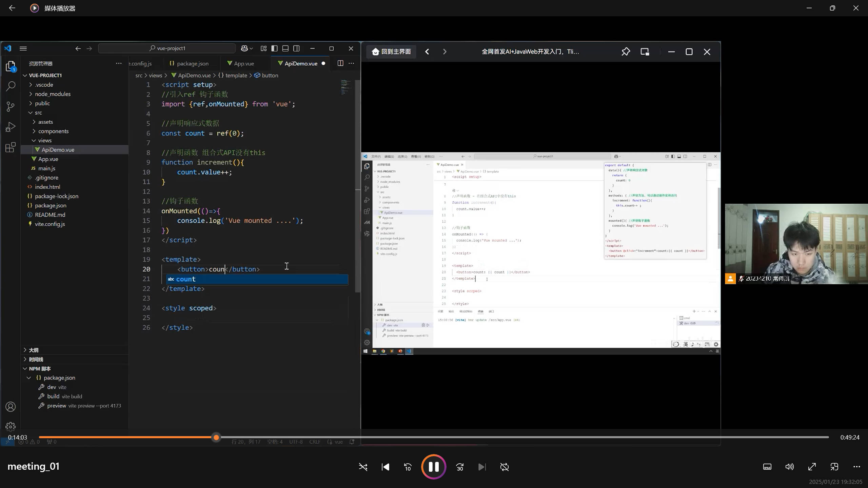Collapse views folder
868x488 pixels.
[x=75, y=140]
